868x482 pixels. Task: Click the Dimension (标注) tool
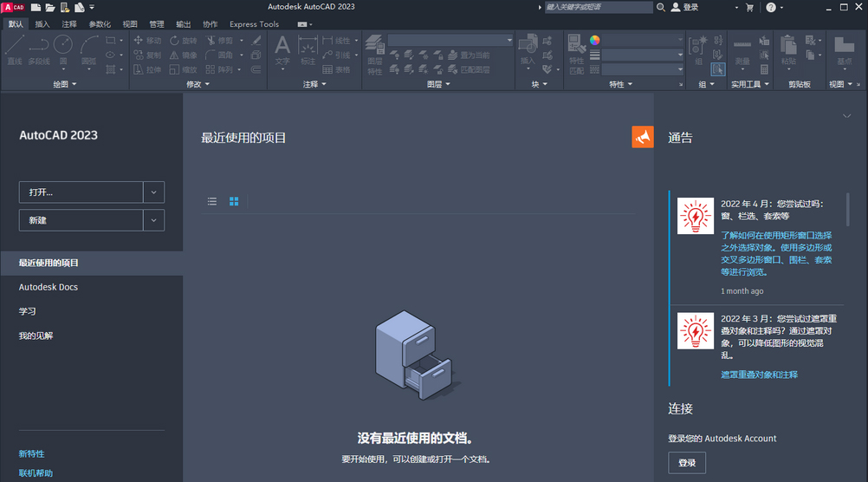[x=308, y=50]
